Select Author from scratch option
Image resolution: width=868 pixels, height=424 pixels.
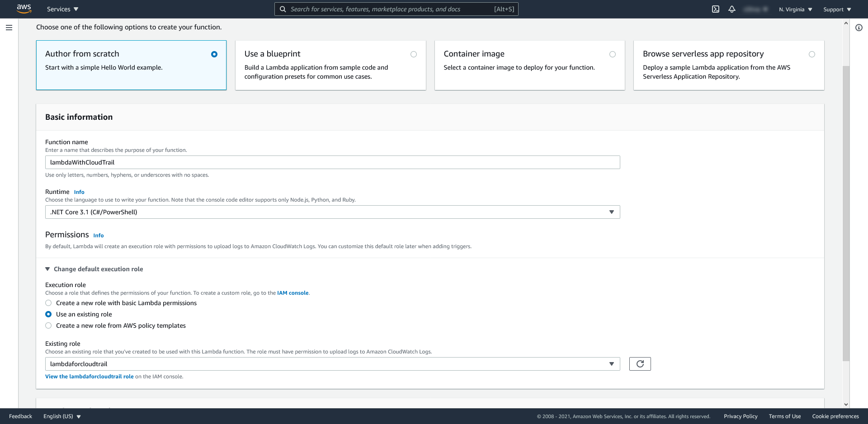point(131,65)
